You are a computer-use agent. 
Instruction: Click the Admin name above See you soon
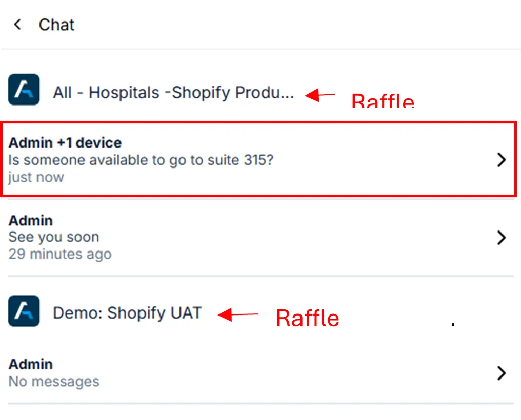point(31,221)
